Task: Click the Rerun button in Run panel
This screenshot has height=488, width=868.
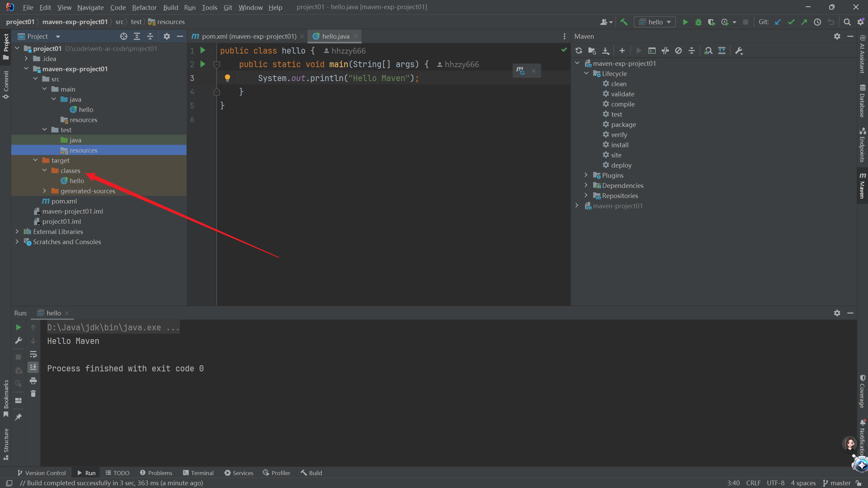Action: click(x=18, y=327)
